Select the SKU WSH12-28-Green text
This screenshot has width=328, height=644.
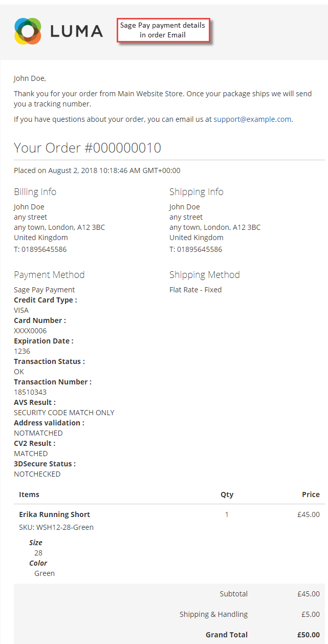pyautogui.click(x=56, y=527)
